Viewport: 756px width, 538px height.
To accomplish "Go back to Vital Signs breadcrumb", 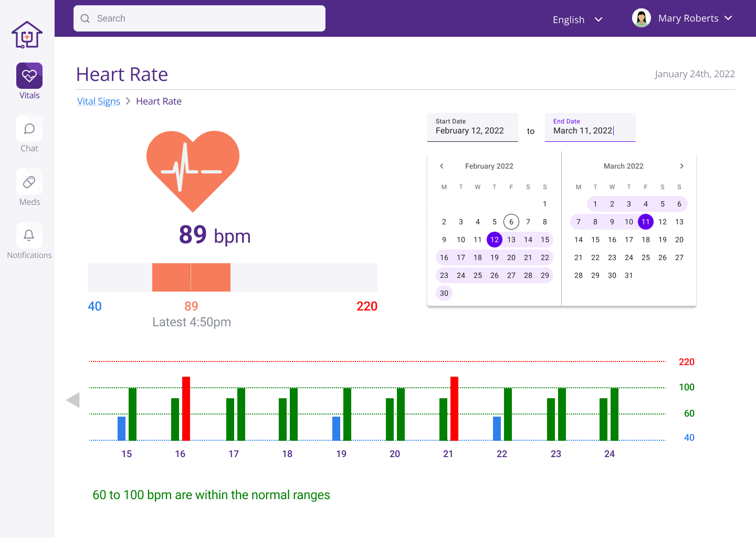I will pos(98,101).
